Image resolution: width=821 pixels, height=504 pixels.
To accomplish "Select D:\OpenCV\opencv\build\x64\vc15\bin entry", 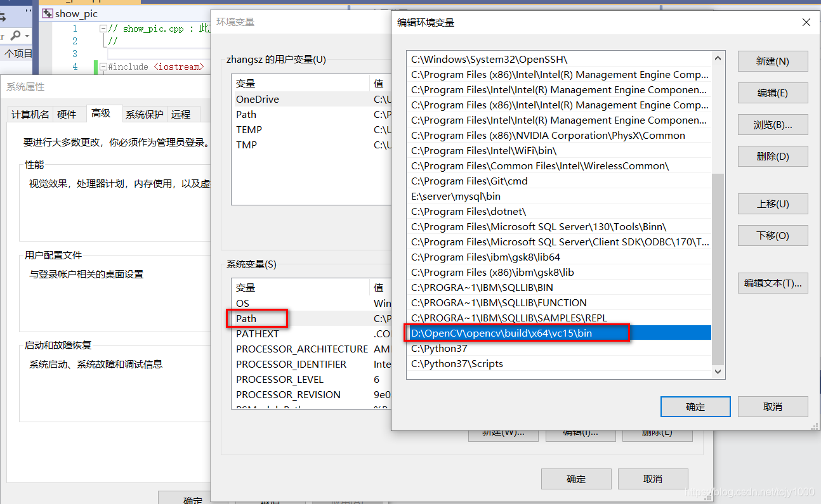I will (x=558, y=333).
